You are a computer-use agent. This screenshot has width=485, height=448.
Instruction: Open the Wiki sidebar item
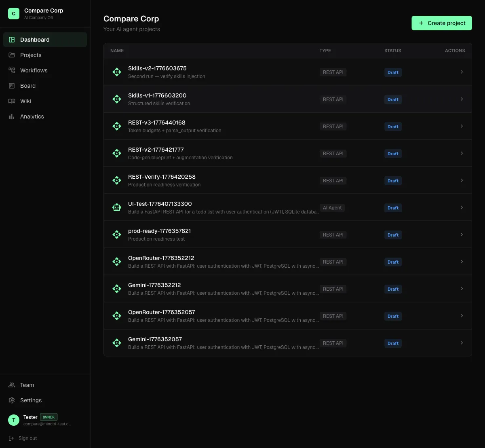(45, 101)
